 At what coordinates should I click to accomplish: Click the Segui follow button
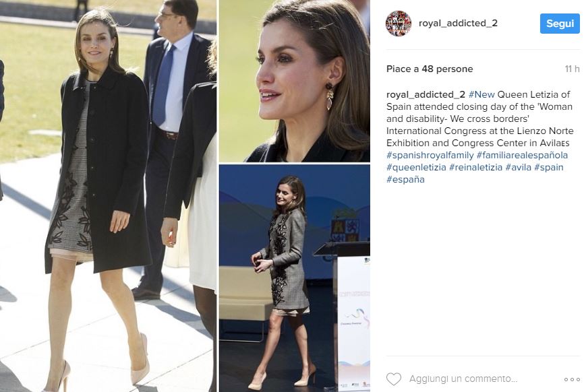560,24
